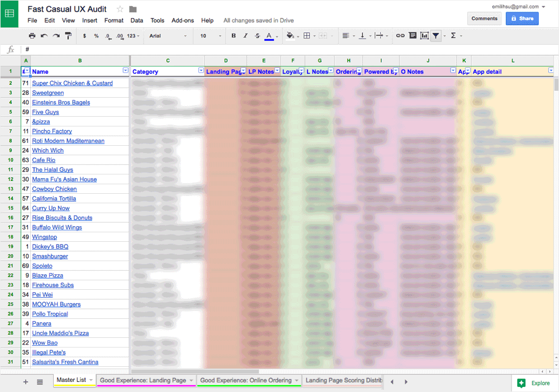Toggle strikethrough formatting
The image size is (559, 392).
[257, 36]
